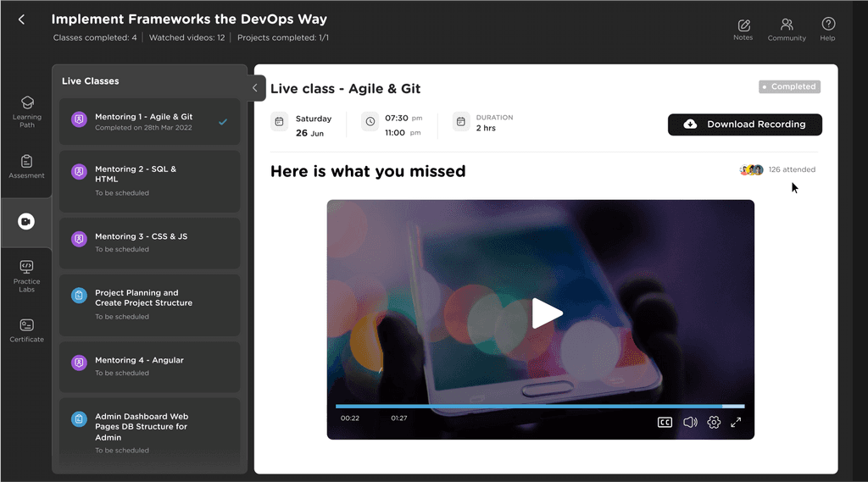Viewport: 868px width, 482px height.
Task: Click the Download Recording button
Action: point(744,125)
